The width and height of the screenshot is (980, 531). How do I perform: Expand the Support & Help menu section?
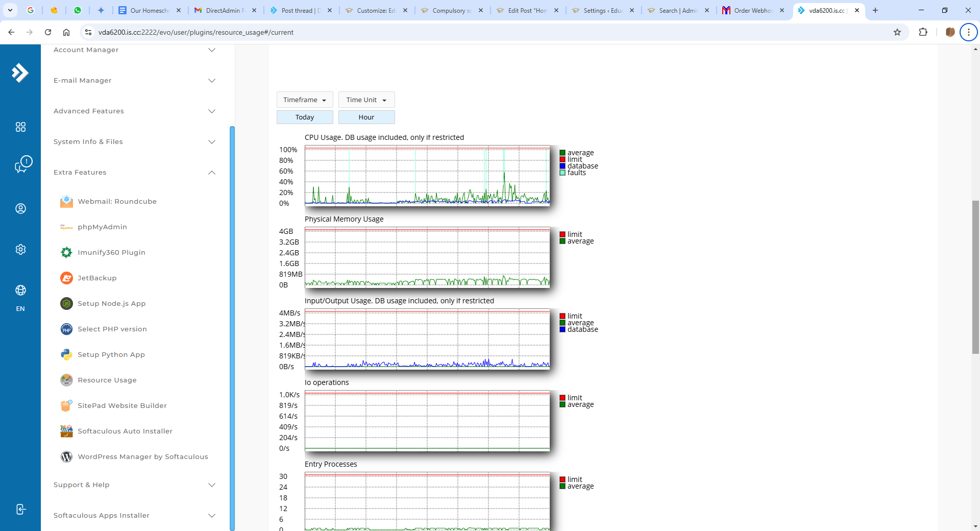point(135,485)
